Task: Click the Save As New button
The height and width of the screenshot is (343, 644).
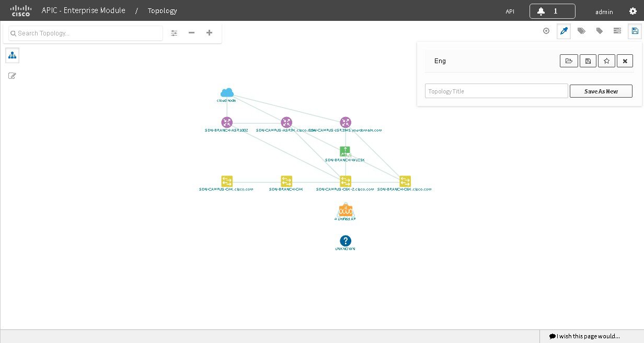Action: coord(601,91)
